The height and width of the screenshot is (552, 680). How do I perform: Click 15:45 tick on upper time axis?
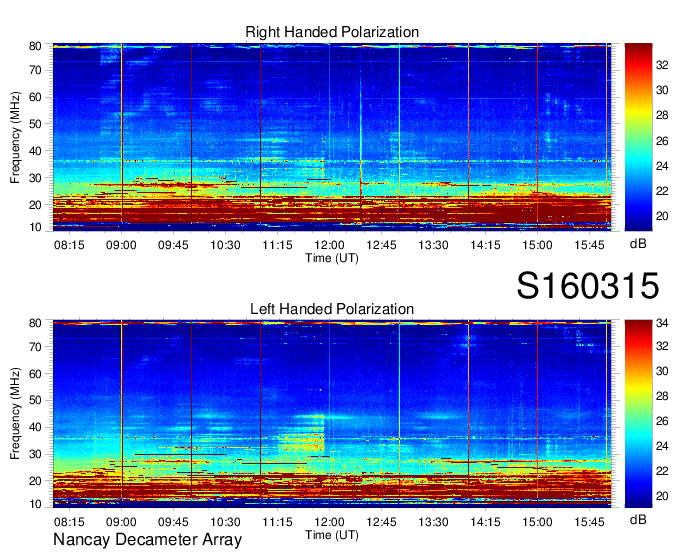(x=589, y=245)
